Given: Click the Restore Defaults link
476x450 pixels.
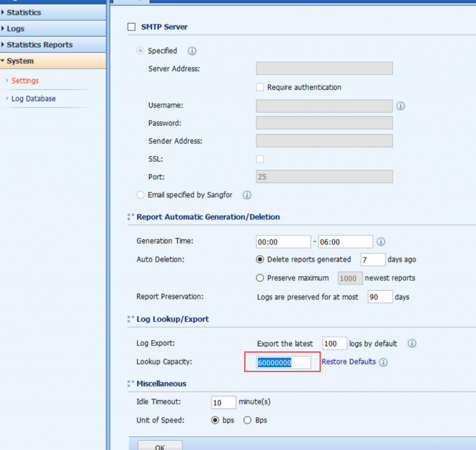Looking at the screenshot, I should tap(348, 362).
